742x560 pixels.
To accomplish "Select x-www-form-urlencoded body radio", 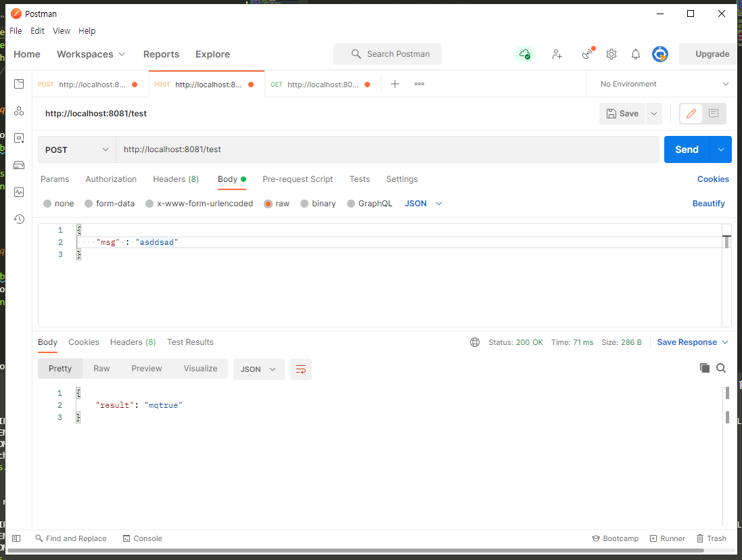I will (149, 204).
